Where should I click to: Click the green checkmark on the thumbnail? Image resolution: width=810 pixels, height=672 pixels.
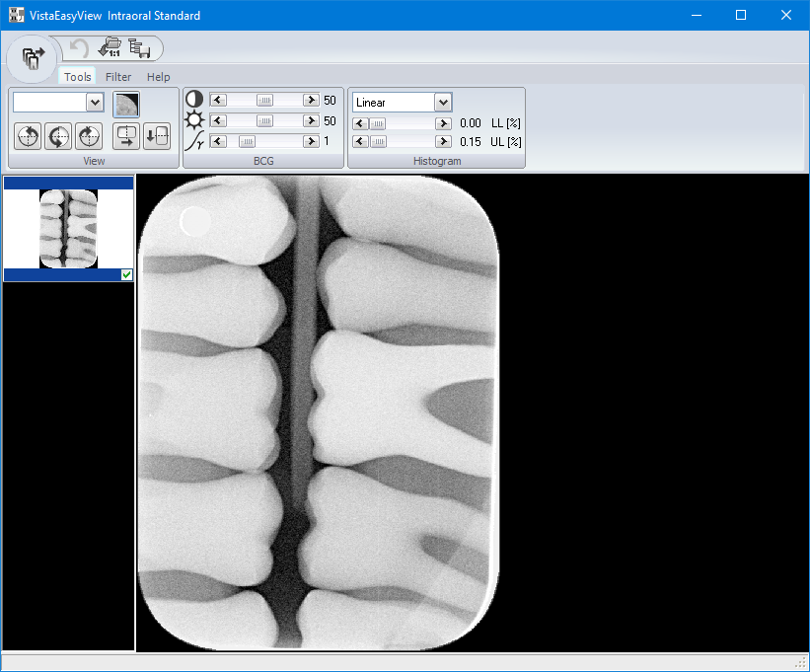126,275
